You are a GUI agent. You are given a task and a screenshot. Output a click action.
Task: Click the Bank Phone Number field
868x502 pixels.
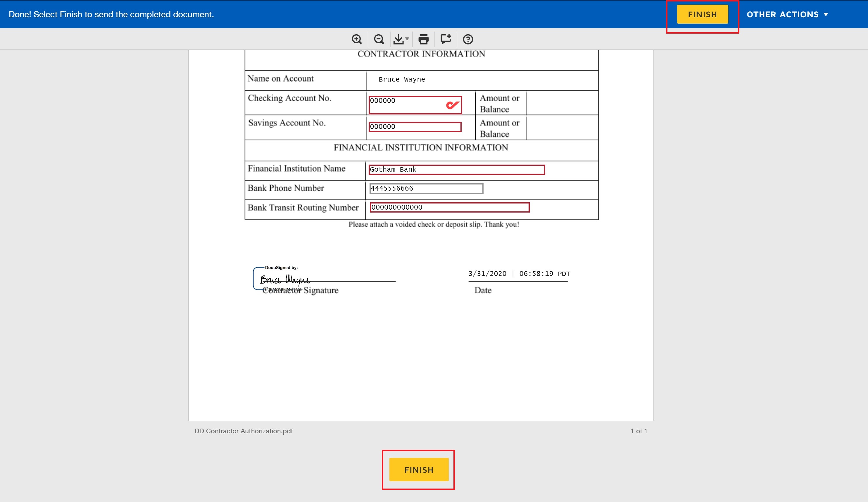(x=426, y=189)
